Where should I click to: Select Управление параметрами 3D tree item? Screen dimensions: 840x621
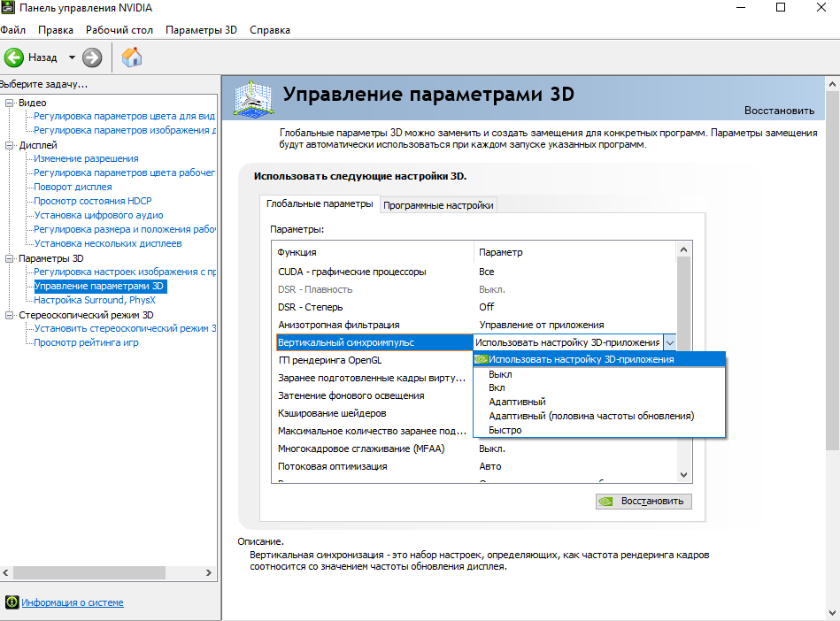point(100,286)
